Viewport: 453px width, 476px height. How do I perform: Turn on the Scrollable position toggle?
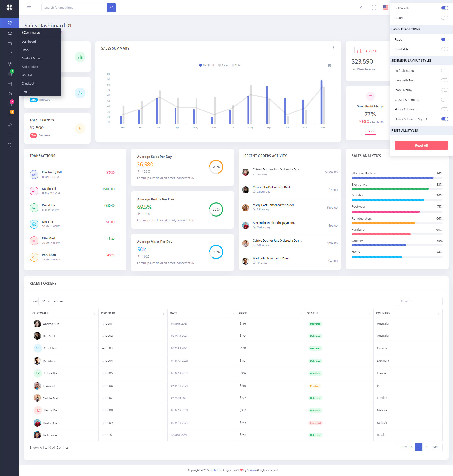coord(444,49)
